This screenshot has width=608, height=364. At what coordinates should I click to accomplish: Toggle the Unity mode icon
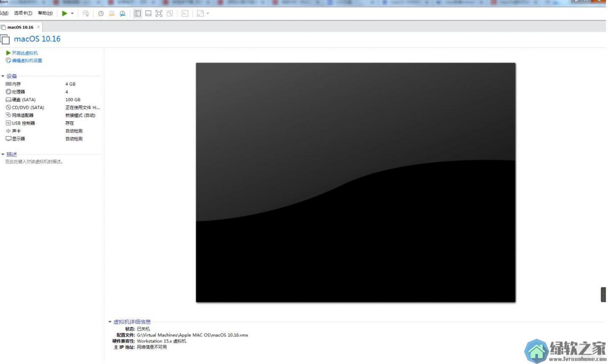click(x=170, y=13)
